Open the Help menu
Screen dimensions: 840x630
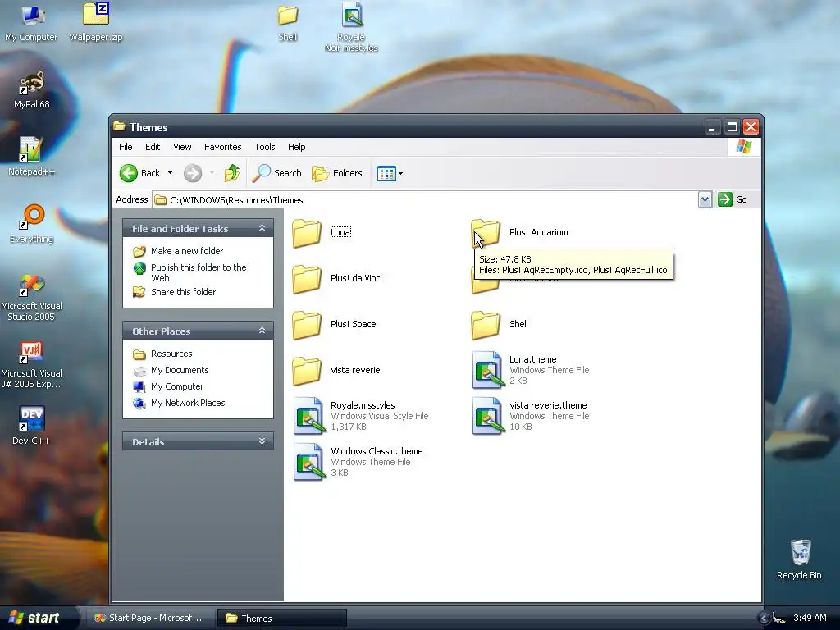pyautogui.click(x=296, y=147)
